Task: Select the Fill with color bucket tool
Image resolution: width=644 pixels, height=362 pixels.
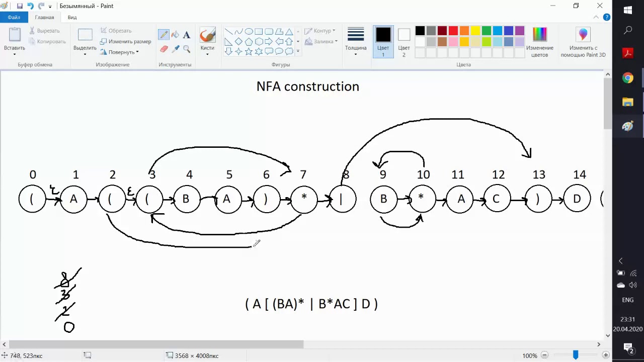Action: [x=175, y=35]
